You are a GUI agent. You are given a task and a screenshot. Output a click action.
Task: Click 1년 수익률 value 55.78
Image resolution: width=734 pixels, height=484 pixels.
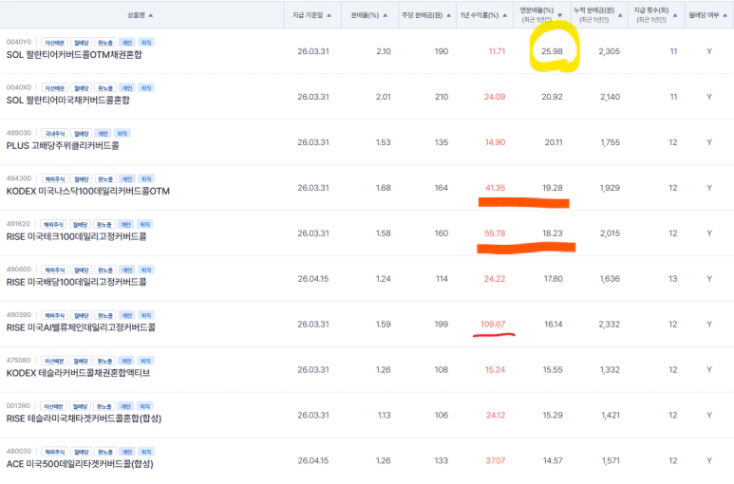(x=495, y=233)
